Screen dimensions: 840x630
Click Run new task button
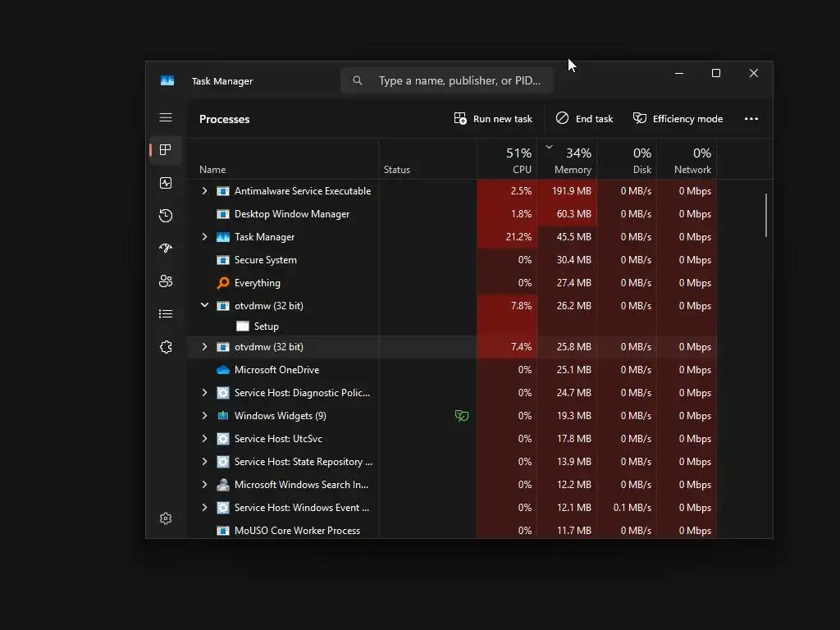point(493,119)
